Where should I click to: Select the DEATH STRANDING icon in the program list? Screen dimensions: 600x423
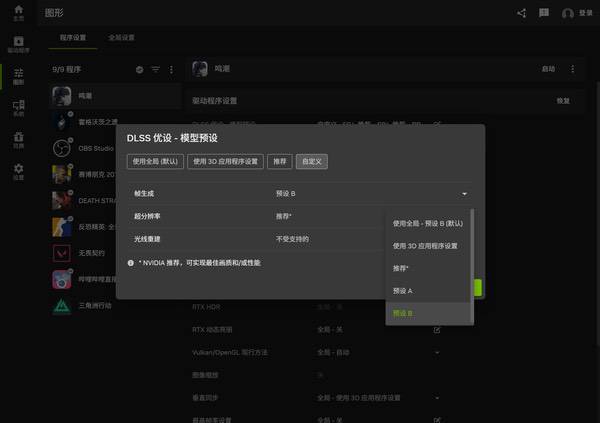tap(62, 201)
